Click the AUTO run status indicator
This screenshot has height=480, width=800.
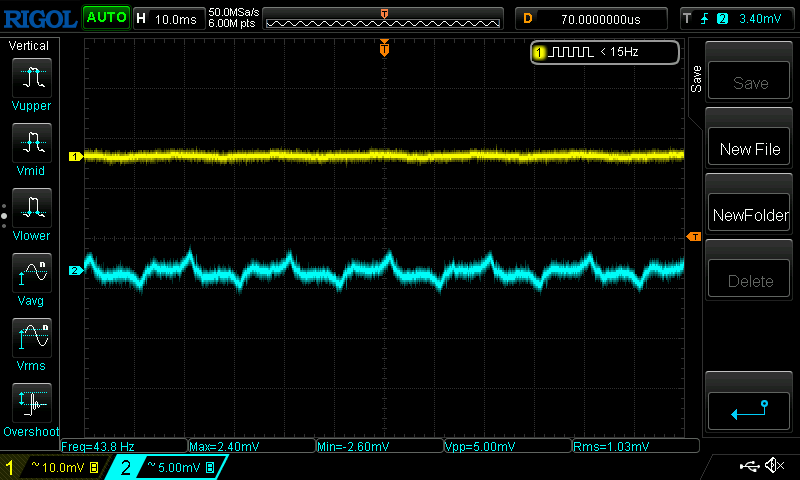[106, 18]
